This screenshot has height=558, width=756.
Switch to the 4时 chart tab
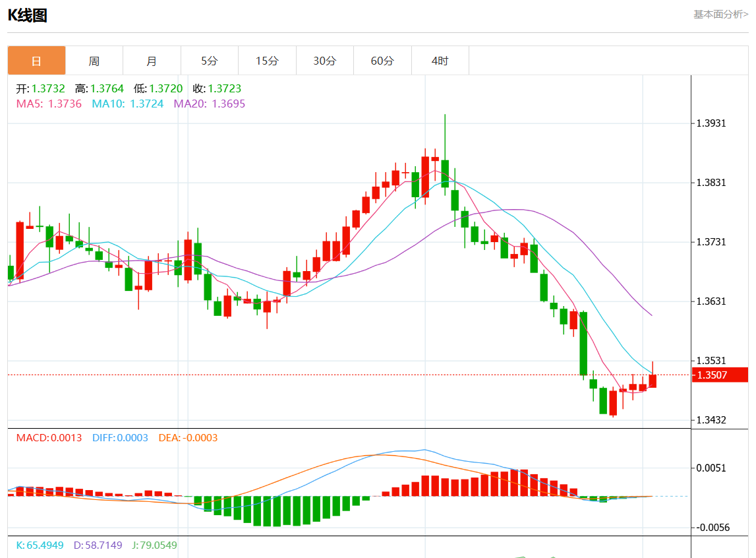point(440,61)
